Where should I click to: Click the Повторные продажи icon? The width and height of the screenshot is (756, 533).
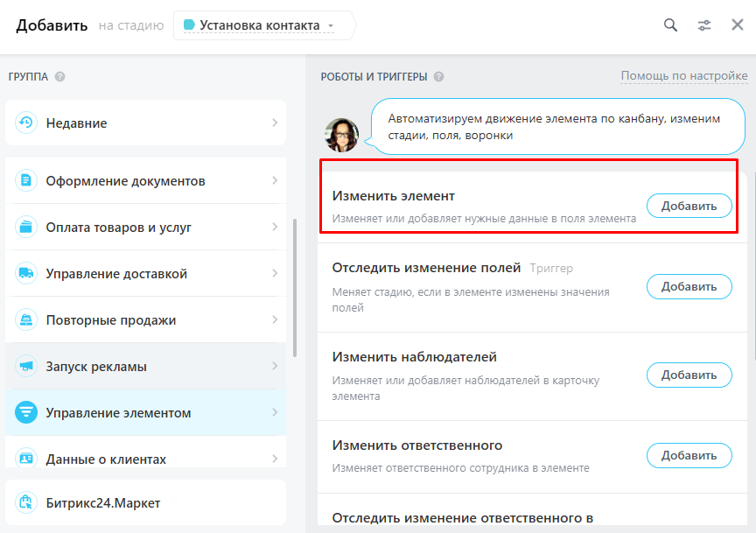[26, 319]
